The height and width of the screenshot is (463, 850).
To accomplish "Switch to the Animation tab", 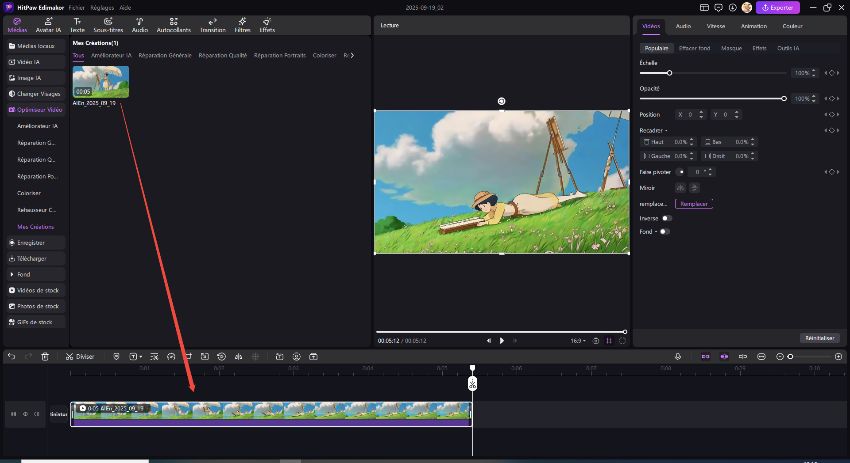I will coord(754,26).
